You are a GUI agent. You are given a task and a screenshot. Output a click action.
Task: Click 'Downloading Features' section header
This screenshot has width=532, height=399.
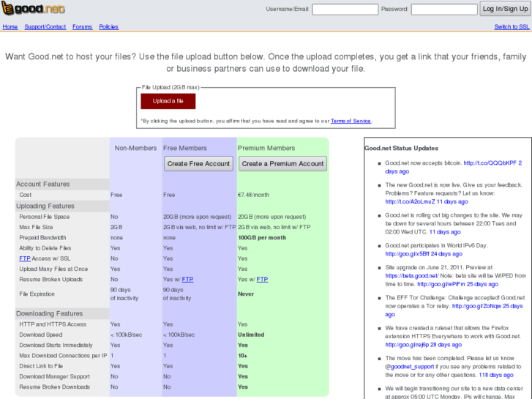pos(49,313)
